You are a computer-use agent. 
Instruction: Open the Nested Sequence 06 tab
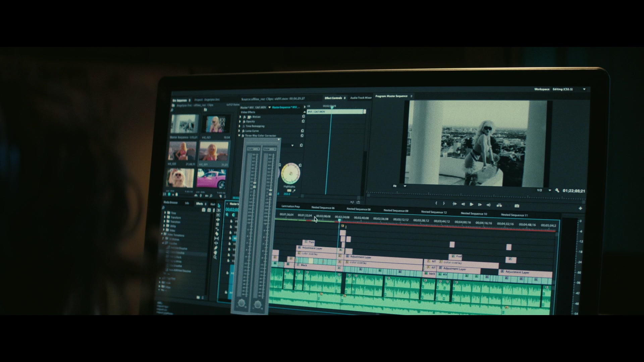click(x=323, y=208)
